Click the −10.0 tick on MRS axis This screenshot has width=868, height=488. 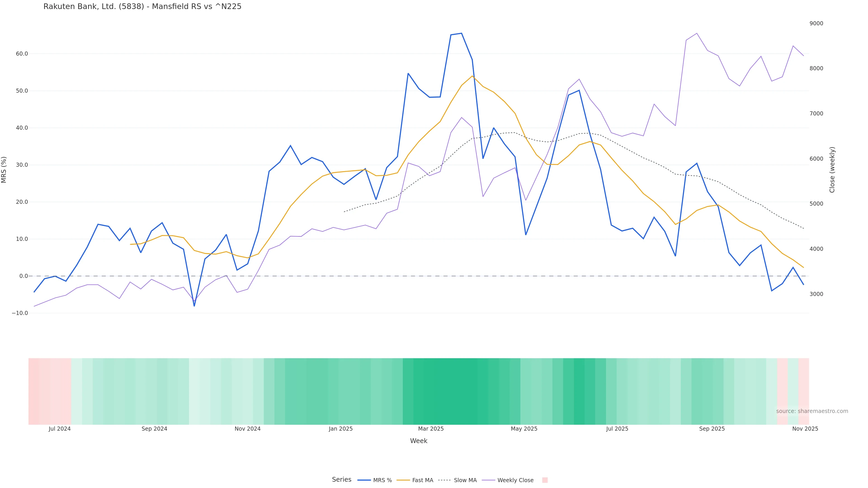pos(20,313)
